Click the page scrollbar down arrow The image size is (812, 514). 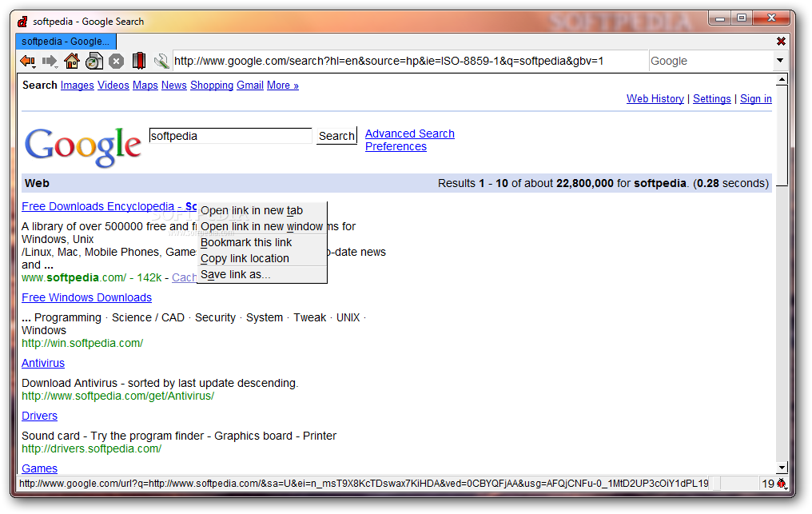point(782,468)
